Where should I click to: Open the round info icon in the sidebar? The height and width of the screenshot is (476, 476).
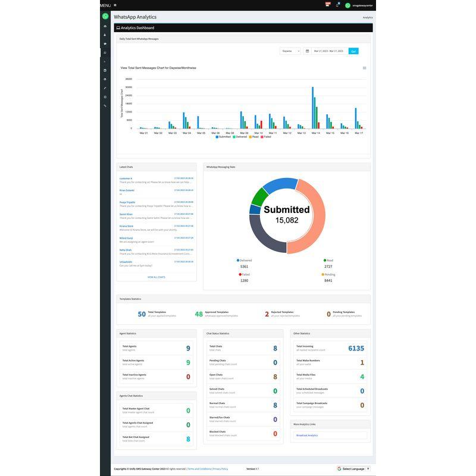coord(105,79)
